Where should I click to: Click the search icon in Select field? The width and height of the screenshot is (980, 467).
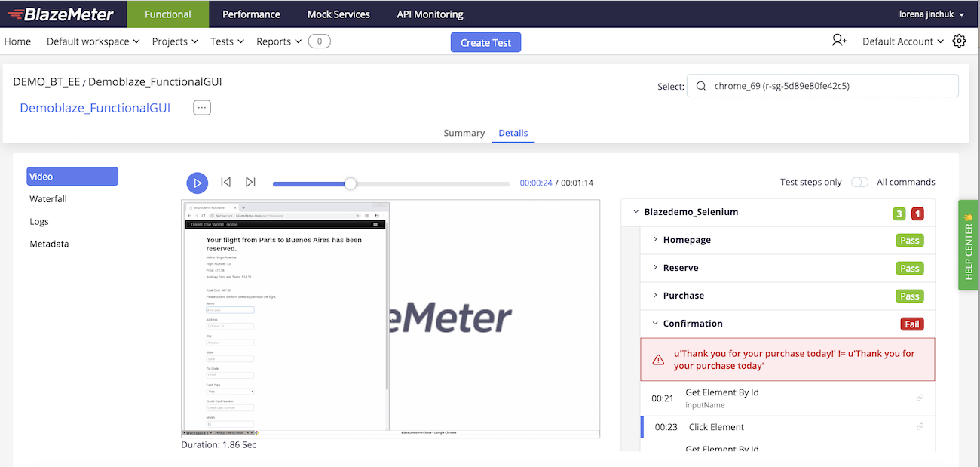pyautogui.click(x=701, y=86)
